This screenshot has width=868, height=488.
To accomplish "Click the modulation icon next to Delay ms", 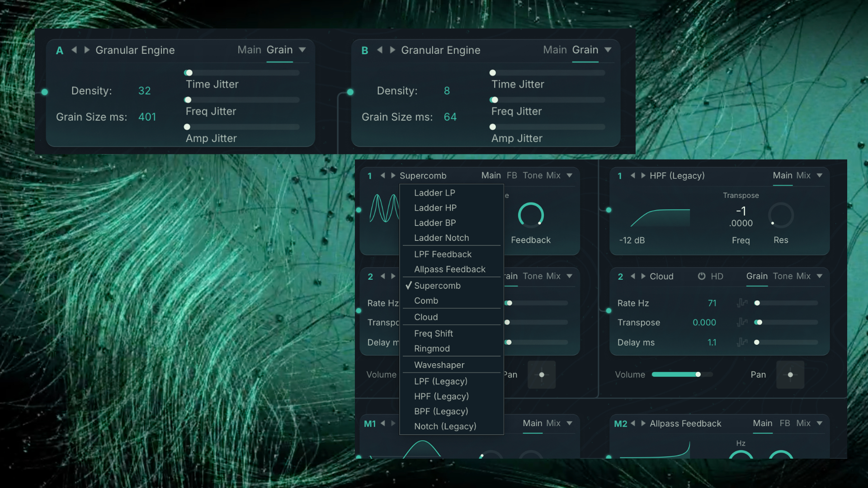I will point(742,343).
